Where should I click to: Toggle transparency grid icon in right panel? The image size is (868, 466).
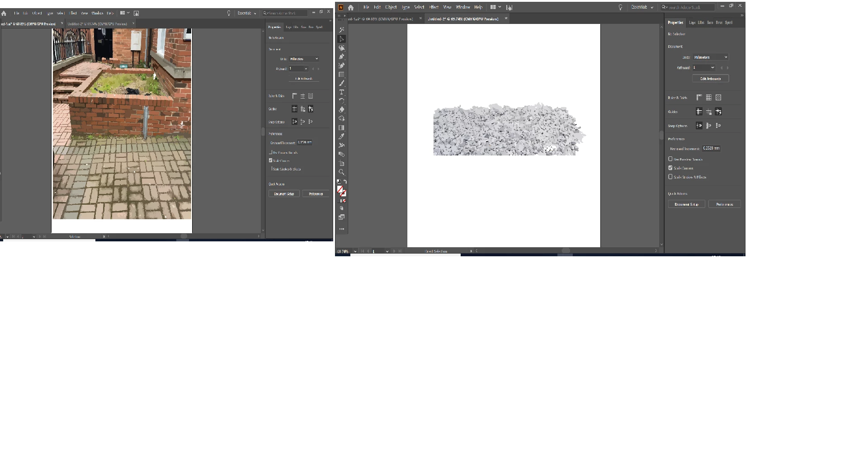(x=718, y=98)
